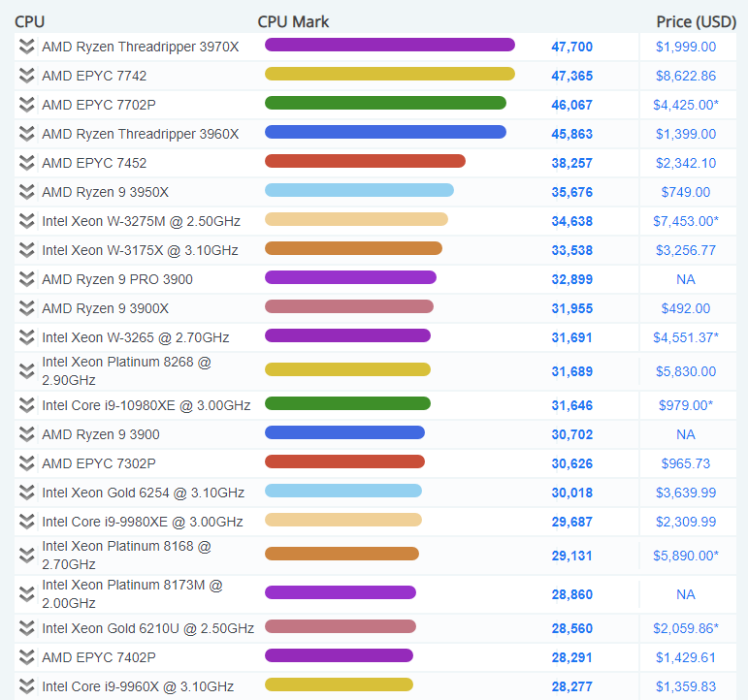Open the $1,359.83 price link
Image resolution: width=748 pixels, height=700 pixels.
coord(686,686)
